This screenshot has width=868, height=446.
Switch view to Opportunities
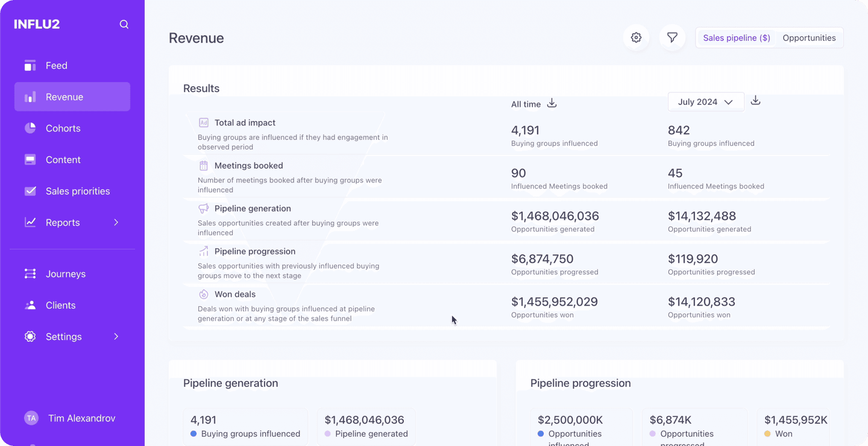click(809, 38)
